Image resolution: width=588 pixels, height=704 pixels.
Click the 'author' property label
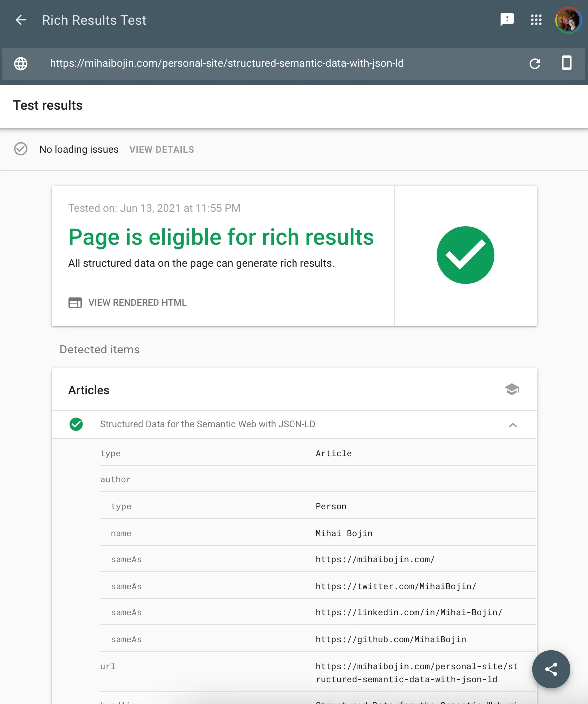[116, 479]
